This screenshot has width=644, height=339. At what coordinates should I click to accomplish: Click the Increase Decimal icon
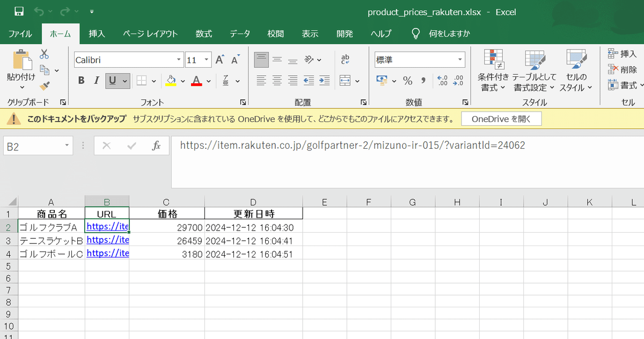point(443,81)
